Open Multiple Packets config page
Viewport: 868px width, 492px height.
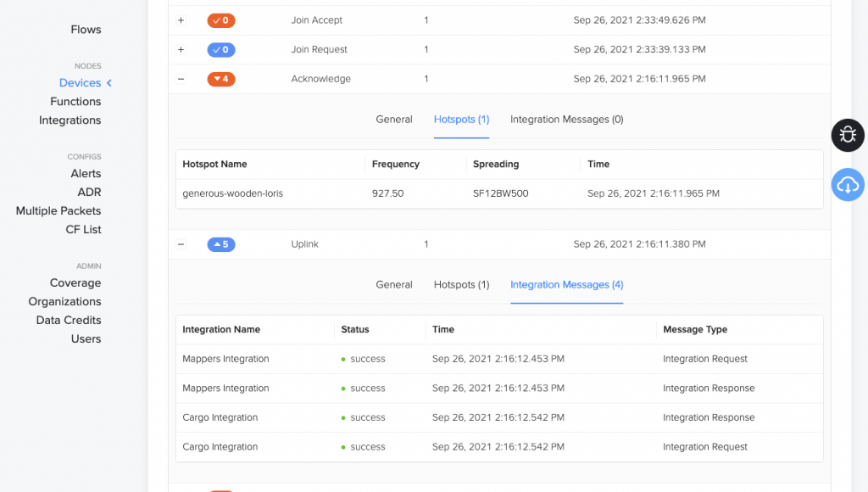58,211
